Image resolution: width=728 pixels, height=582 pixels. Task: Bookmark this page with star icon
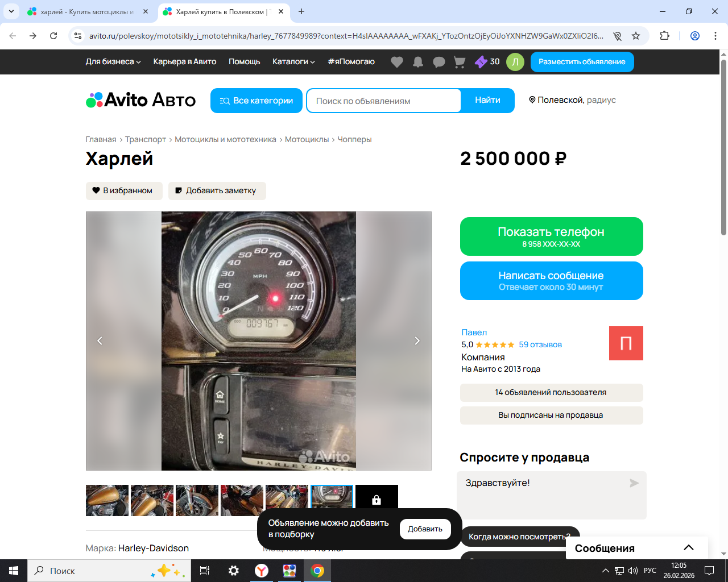636,36
